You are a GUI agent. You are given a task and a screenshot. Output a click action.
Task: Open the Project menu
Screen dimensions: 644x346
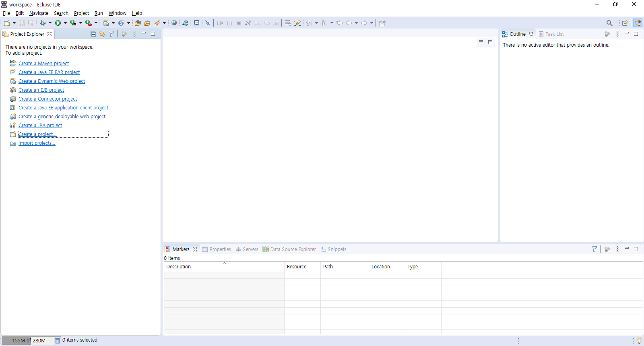tap(81, 13)
